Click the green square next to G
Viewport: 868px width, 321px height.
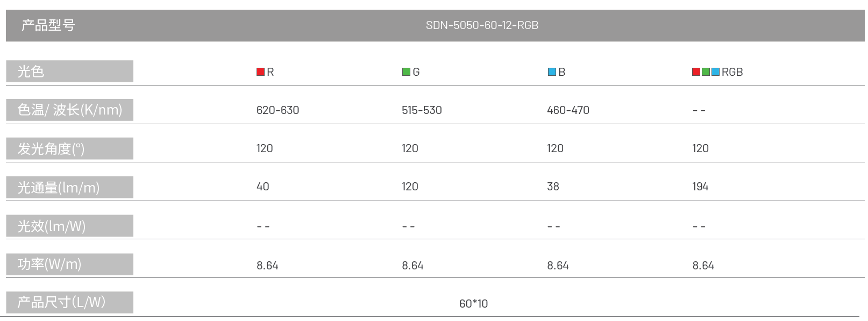[x=407, y=72]
